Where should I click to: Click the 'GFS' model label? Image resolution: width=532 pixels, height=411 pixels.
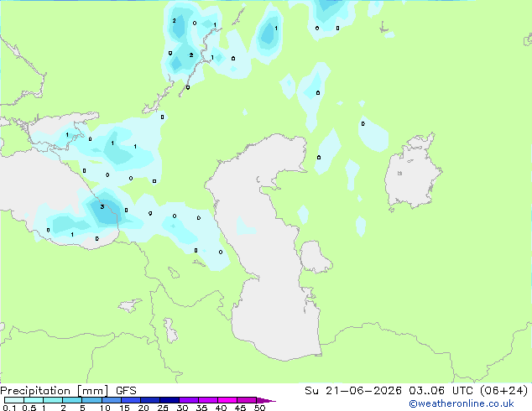pyautogui.click(x=126, y=391)
